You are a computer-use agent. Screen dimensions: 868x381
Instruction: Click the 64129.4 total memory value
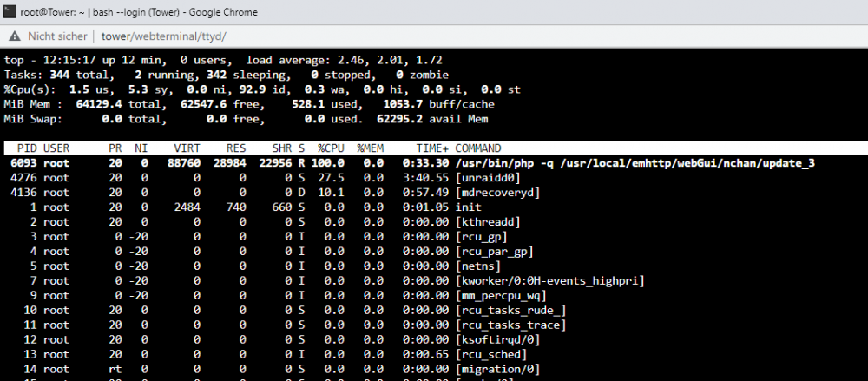(x=99, y=104)
